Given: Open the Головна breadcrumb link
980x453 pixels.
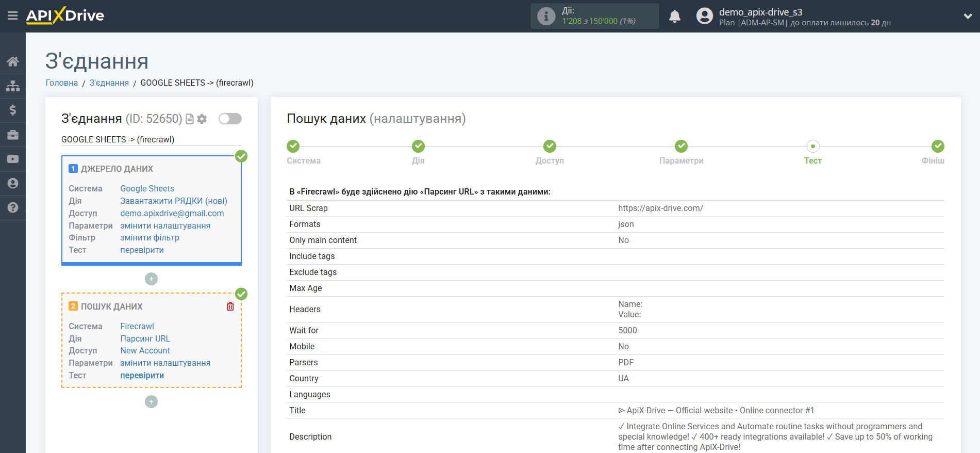Looking at the screenshot, I should click(x=62, y=83).
